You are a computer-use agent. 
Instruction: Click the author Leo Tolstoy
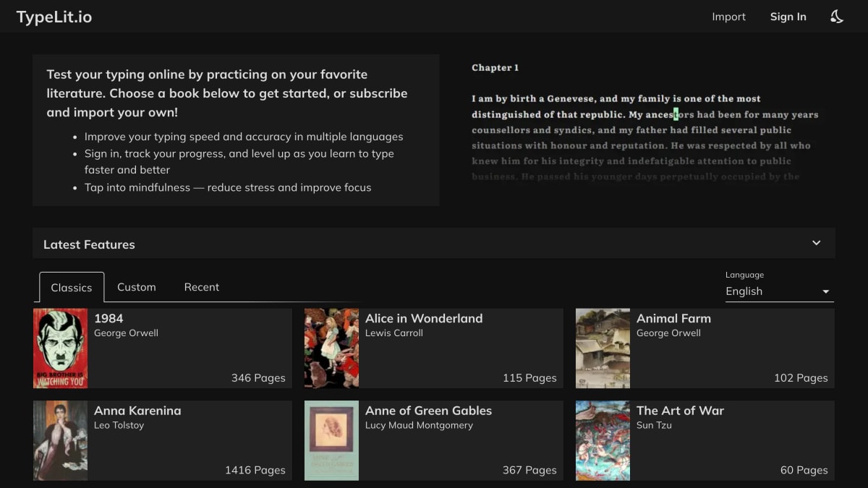[119, 425]
